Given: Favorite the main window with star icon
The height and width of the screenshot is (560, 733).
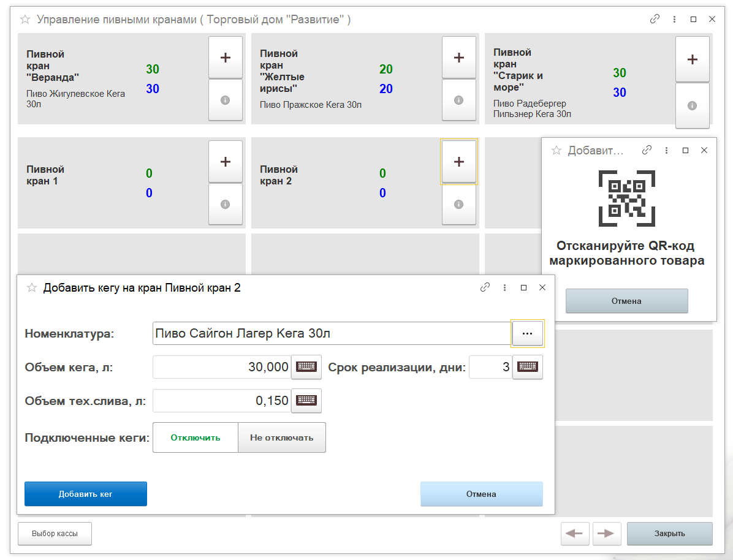Looking at the screenshot, I should pyautogui.click(x=25, y=20).
